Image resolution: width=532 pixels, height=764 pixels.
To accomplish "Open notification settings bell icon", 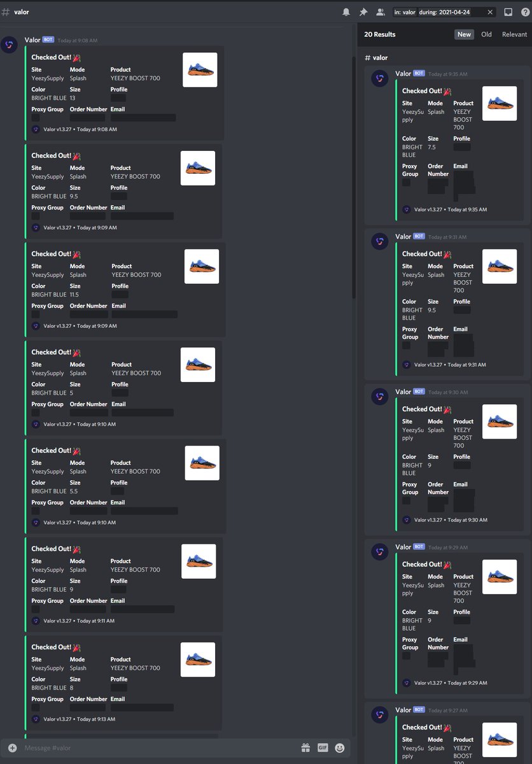I will pyautogui.click(x=346, y=12).
